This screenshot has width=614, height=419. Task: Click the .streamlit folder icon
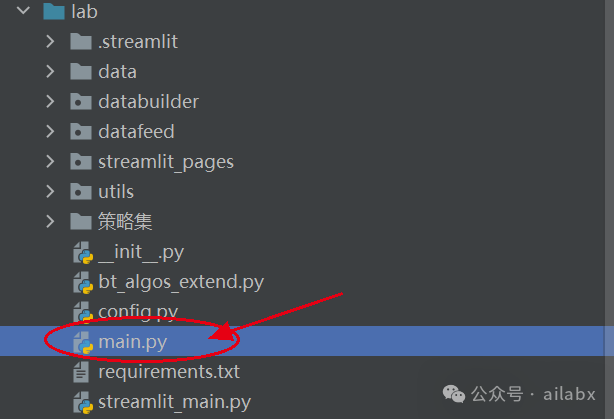point(81,42)
